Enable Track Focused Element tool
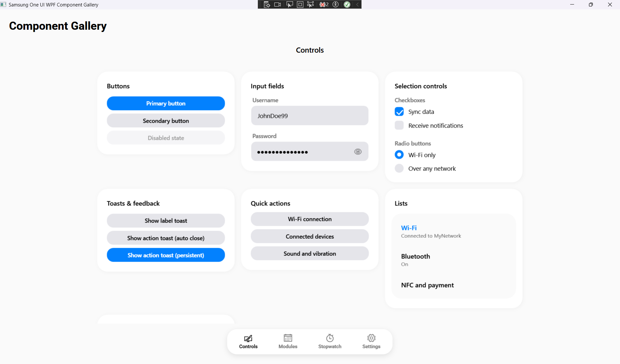620x364 pixels. click(x=310, y=5)
